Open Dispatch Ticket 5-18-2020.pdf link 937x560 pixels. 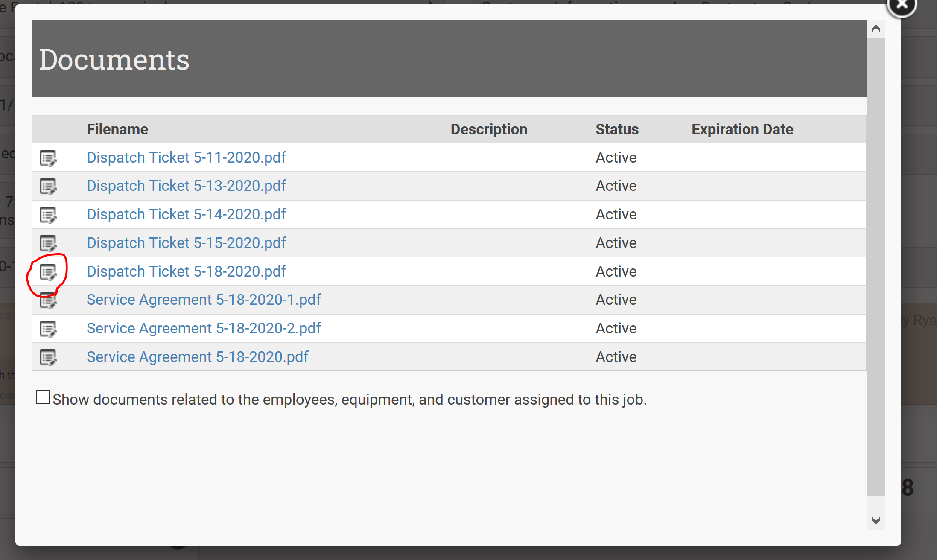tap(186, 271)
